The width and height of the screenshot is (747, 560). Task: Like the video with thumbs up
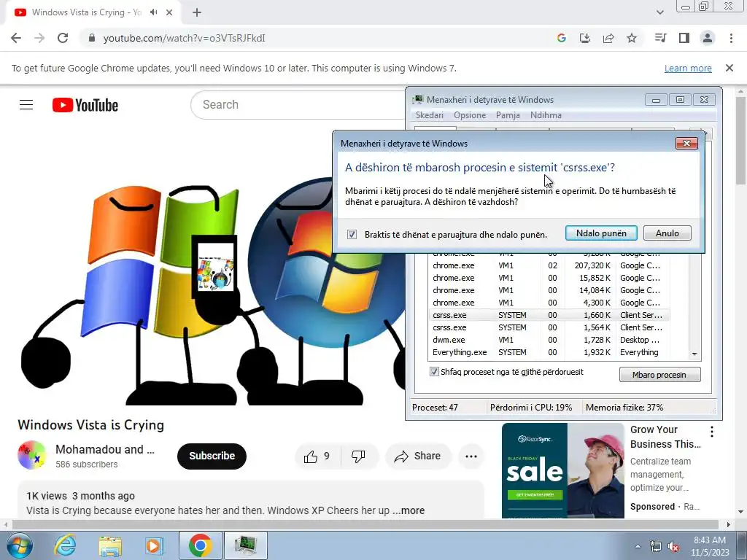pos(317,456)
